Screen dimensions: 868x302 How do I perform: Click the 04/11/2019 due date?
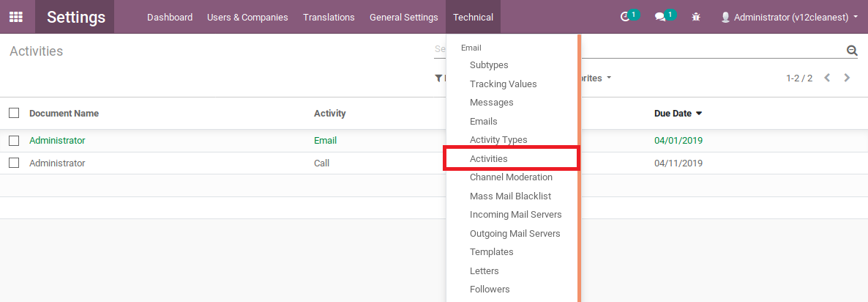[x=678, y=163]
